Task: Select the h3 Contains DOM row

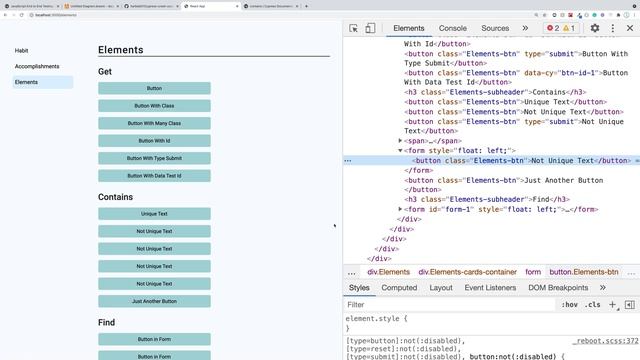Action: coord(495,92)
